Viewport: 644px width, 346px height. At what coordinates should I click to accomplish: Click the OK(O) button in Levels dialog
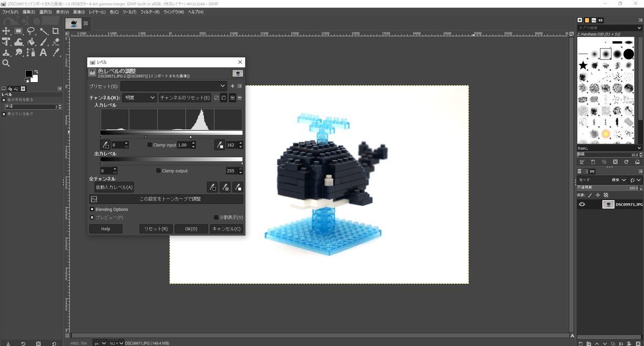(x=191, y=229)
